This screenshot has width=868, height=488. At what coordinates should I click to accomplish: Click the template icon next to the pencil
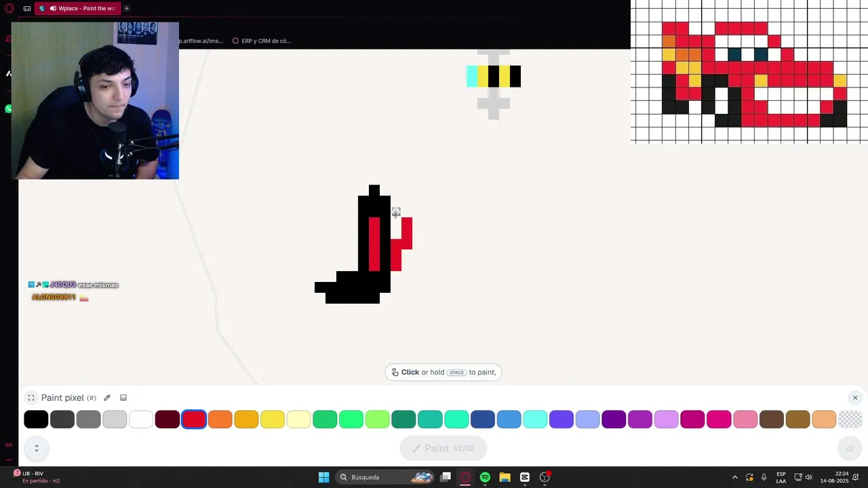tap(123, 398)
